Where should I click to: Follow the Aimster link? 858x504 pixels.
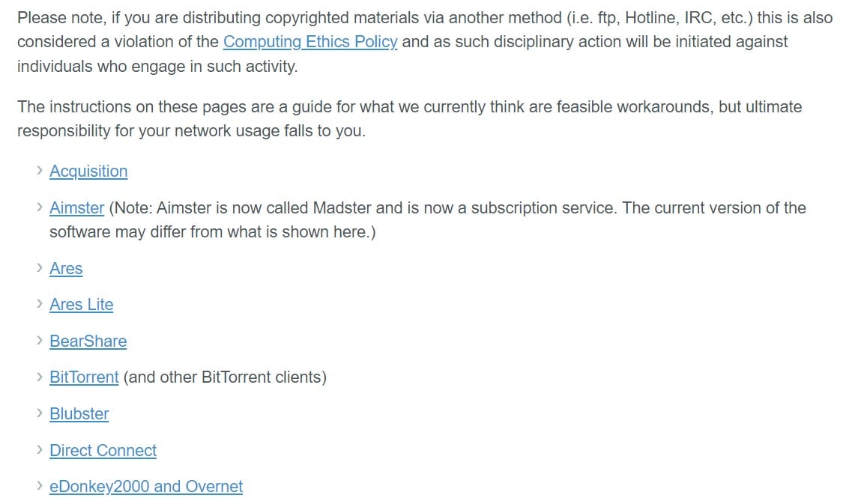[x=76, y=207]
